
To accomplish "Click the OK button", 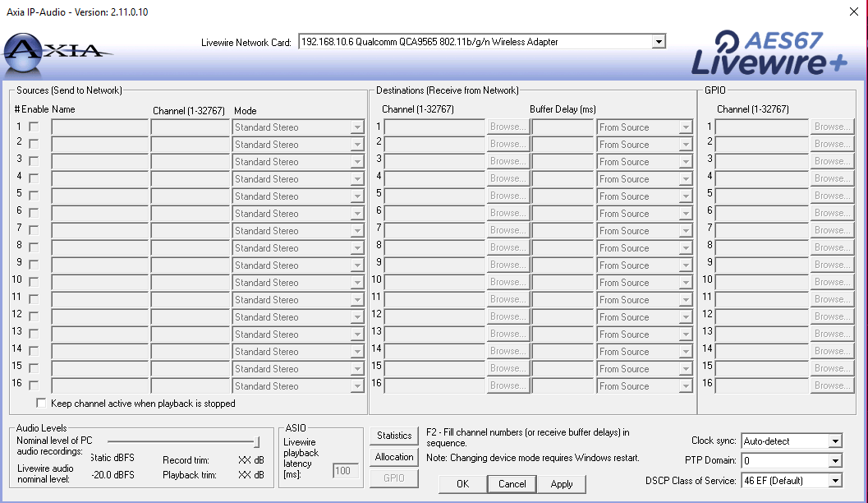I will (463, 484).
